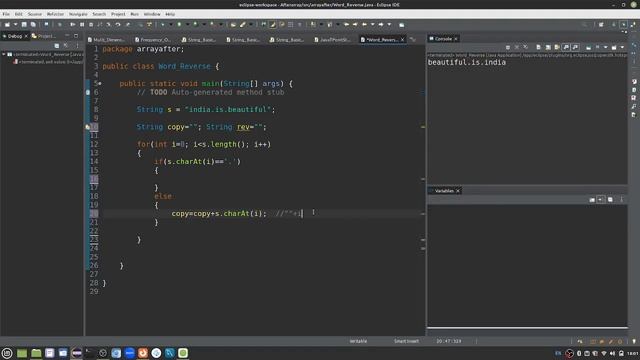The image size is (640, 360).
Task: Show the hidden editor tabs list
Action: [x=413, y=40]
